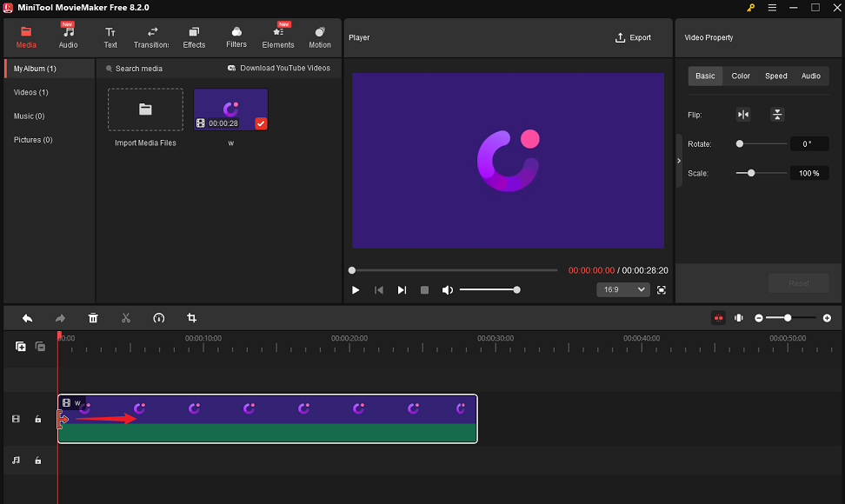
Task: Flip the video vertically
Action: [x=777, y=114]
